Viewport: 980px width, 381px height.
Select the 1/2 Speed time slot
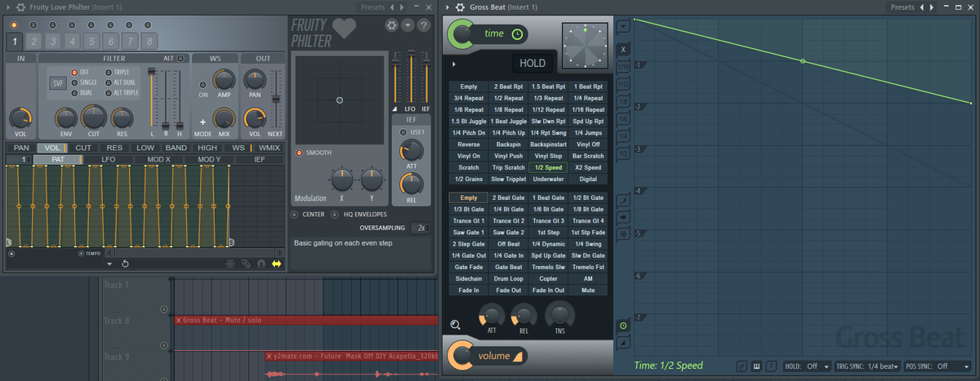pyautogui.click(x=548, y=167)
